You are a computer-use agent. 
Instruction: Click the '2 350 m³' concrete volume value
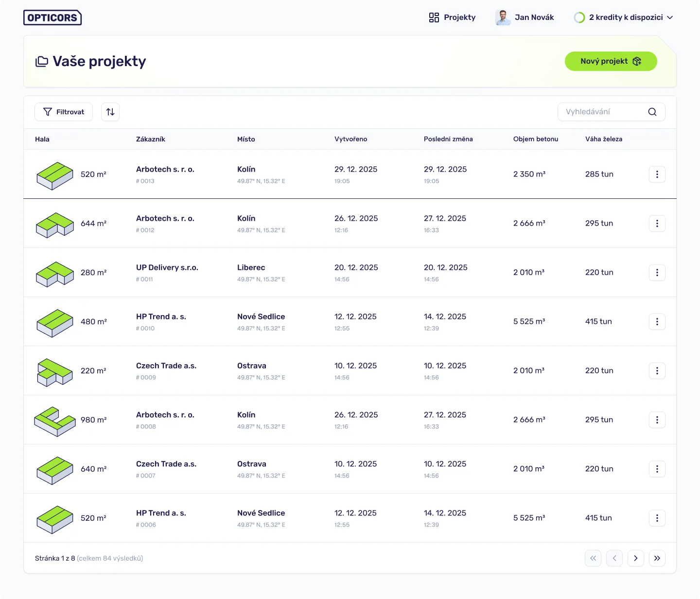pos(529,174)
